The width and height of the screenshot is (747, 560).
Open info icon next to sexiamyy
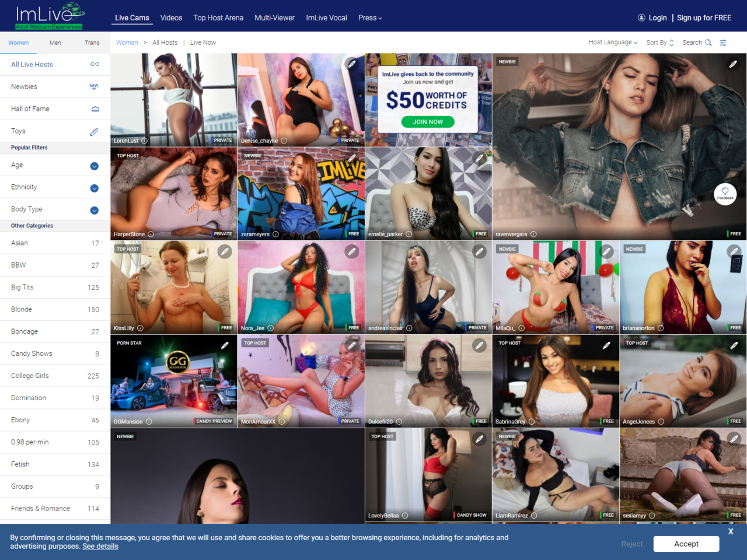[x=652, y=516]
